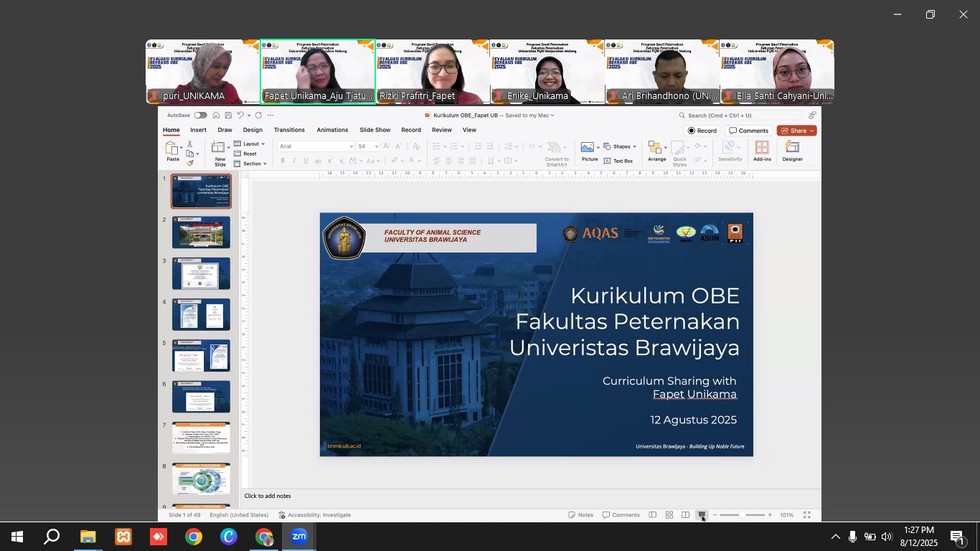This screenshot has height=551, width=980.
Task: Open the Section dropdown
Action: click(250, 164)
